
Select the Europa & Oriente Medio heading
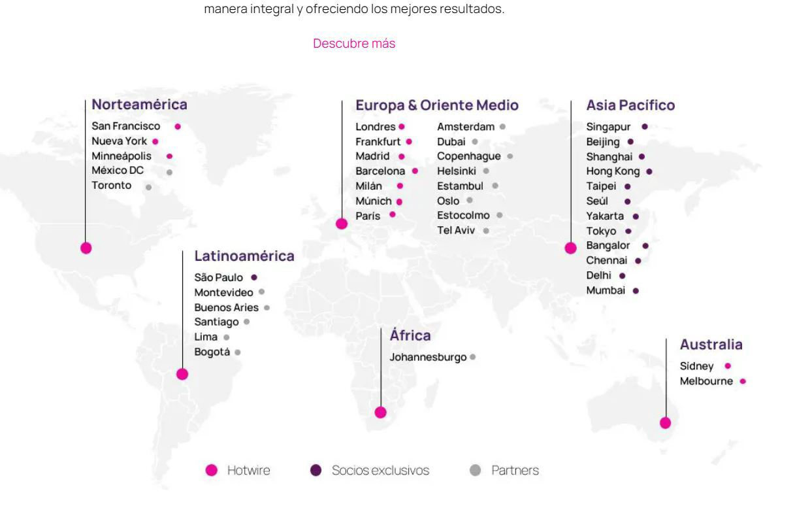point(437,105)
